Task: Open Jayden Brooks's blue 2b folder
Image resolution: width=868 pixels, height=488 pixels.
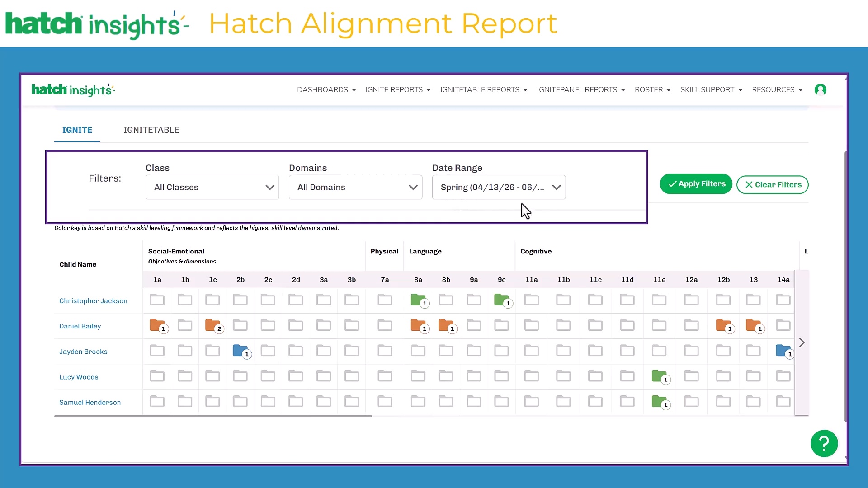Action: (241, 351)
